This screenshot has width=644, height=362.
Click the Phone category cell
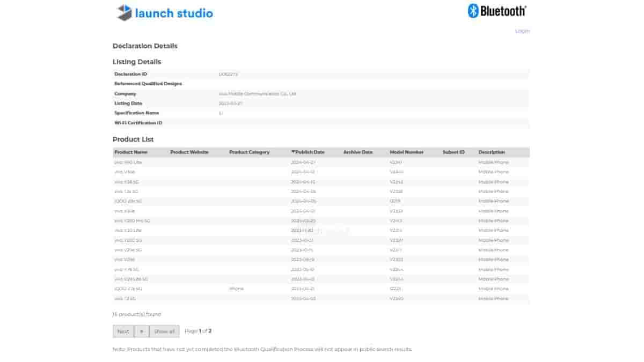[236, 289]
